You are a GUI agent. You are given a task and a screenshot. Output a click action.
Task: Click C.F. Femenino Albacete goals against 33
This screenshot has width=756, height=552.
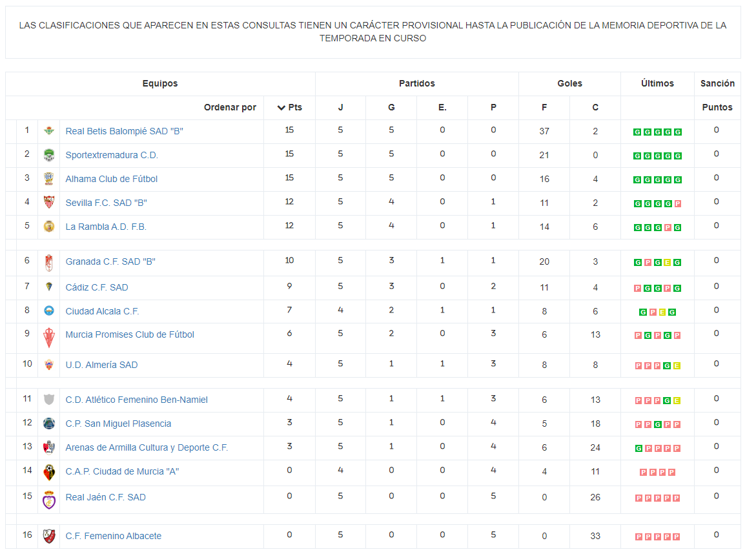coord(595,536)
